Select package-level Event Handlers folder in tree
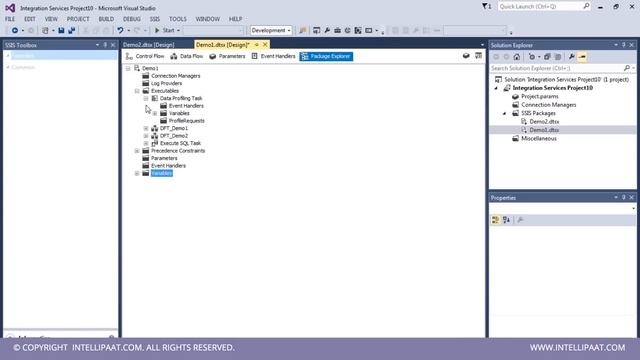Image resolution: width=640 pixels, height=360 pixels. (x=168, y=166)
